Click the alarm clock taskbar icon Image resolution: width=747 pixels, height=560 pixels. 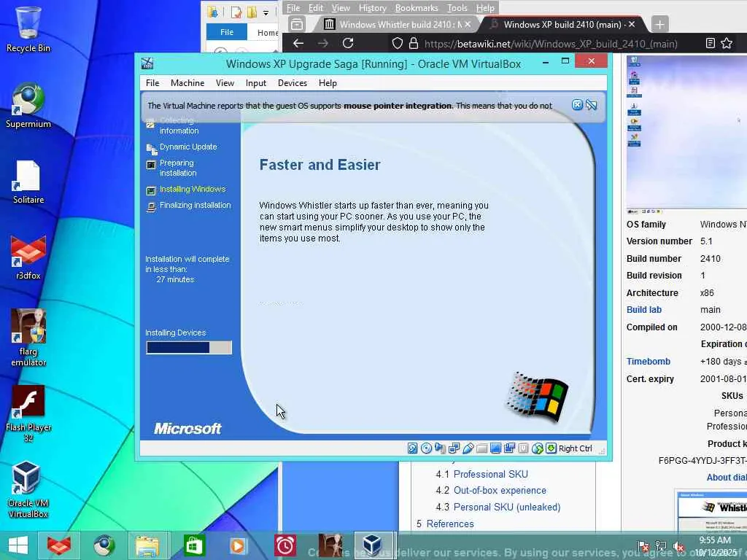[285, 545]
